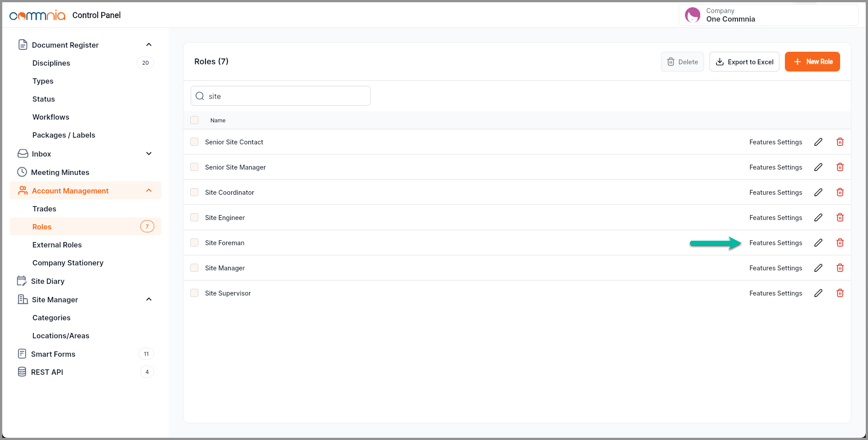Click the New Role button
This screenshot has height=440, width=868.
click(812, 62)
